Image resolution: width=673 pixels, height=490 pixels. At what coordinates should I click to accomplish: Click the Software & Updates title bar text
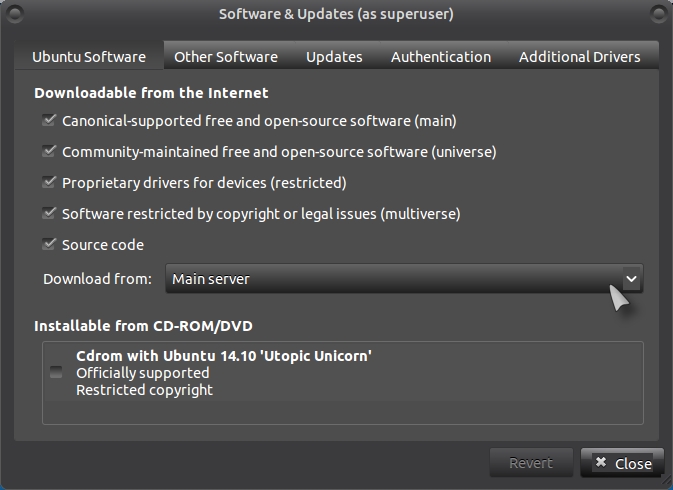[336, 14]
